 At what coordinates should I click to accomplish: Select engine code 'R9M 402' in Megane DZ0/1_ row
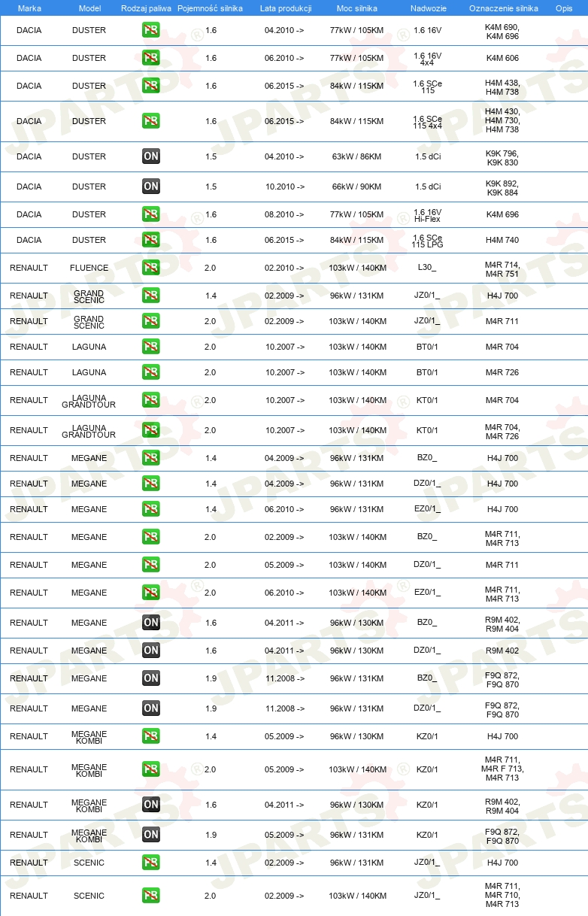click(503, 651)
